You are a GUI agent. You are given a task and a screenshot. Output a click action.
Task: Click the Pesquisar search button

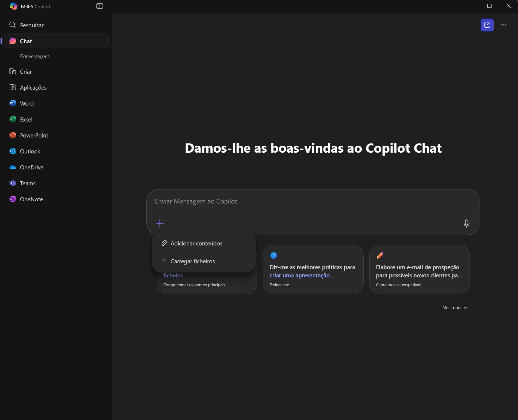[31, 25]
